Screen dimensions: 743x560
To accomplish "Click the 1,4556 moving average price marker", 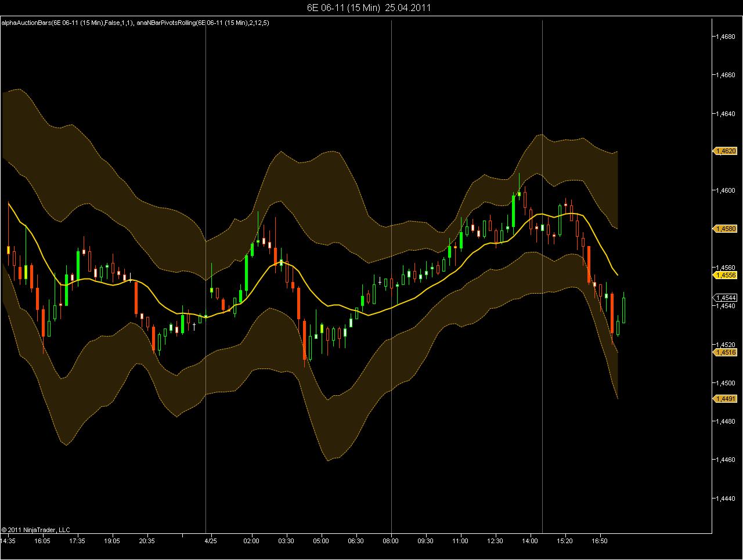I will (726, 275).
